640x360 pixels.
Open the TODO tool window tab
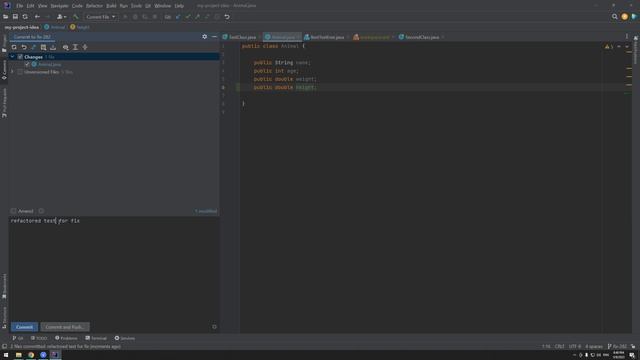[39, 338]
